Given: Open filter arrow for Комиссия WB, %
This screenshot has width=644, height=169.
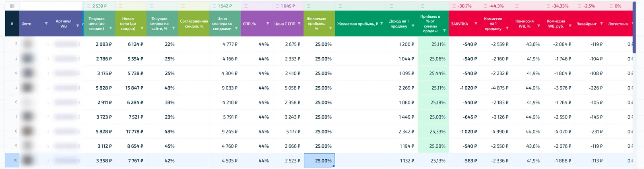Looking at the screenshot, I should (539, 26).
